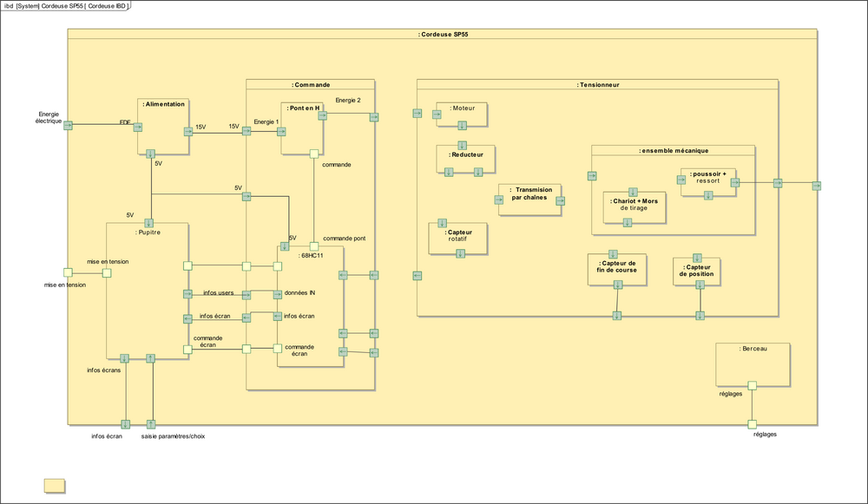
Task: Click the Chariot + Mors de tirage block
Action: 635,205
